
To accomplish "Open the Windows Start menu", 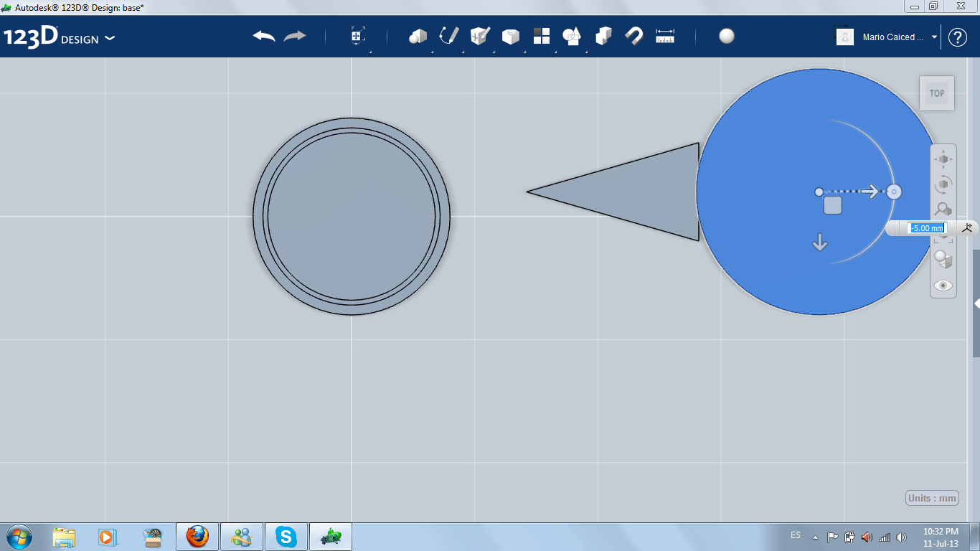I will (x=19, y=536).
